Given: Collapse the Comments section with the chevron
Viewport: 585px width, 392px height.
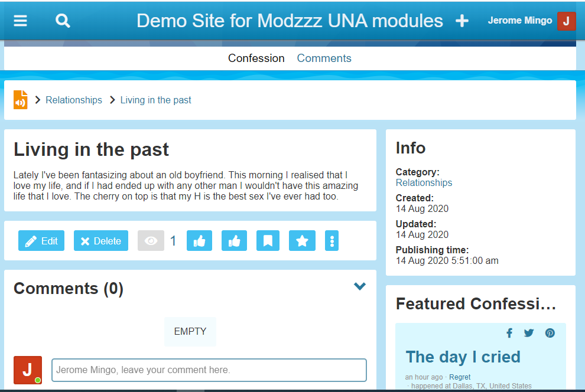Looking at the screenshot, I should (x=359, y=286).
